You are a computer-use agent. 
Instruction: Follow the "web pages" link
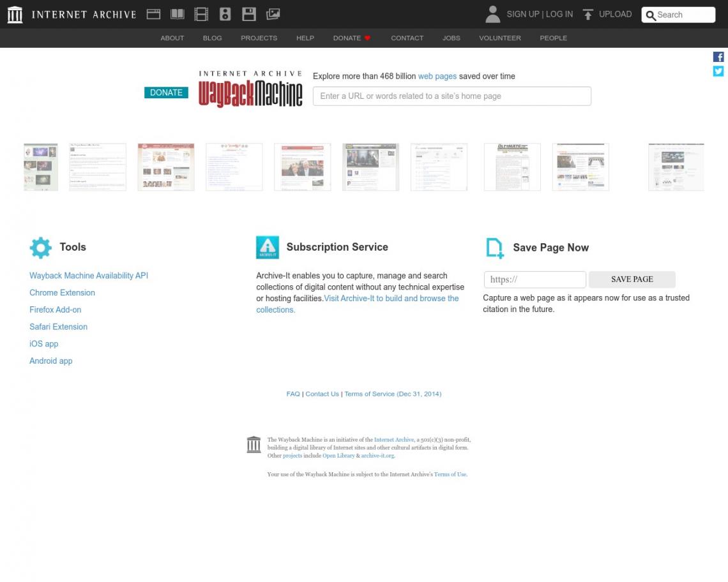(437, 76)
